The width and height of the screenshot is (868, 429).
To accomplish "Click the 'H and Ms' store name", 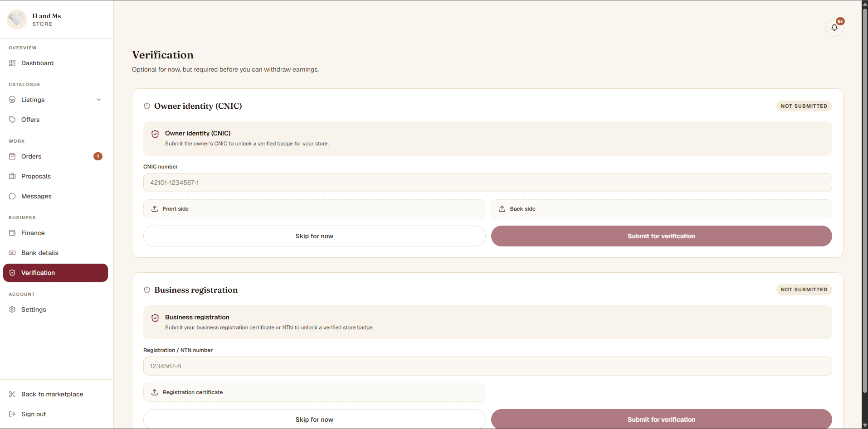I will tap(46, 16).
